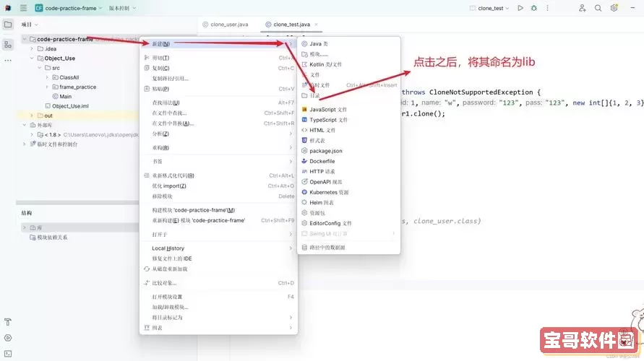Open the code-practice-frame project dropdown
Screen dimensions: 644x361
pyautogui.click(x=68, y=8)
